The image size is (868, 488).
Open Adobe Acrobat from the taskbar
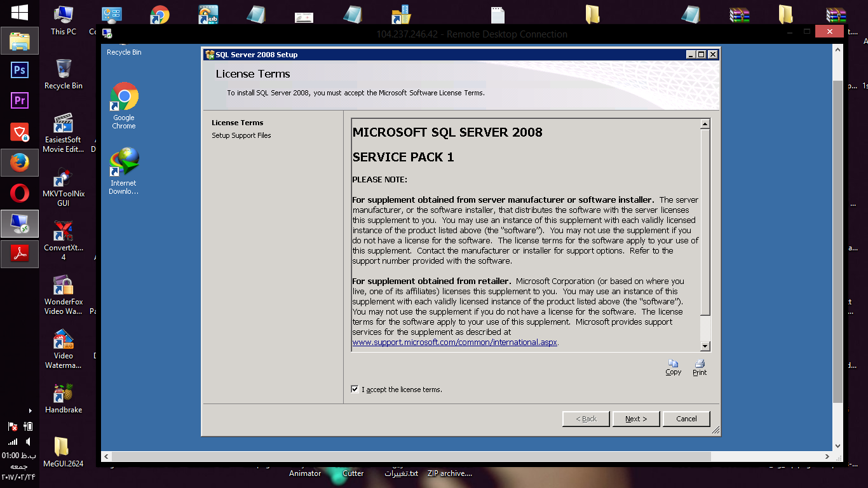coord(20,254)
